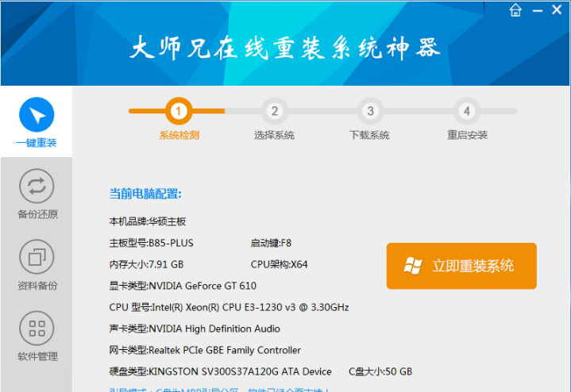Click the 大师兄在线重装系统神器 title banner
571x392 pixels.
point(285,48)
